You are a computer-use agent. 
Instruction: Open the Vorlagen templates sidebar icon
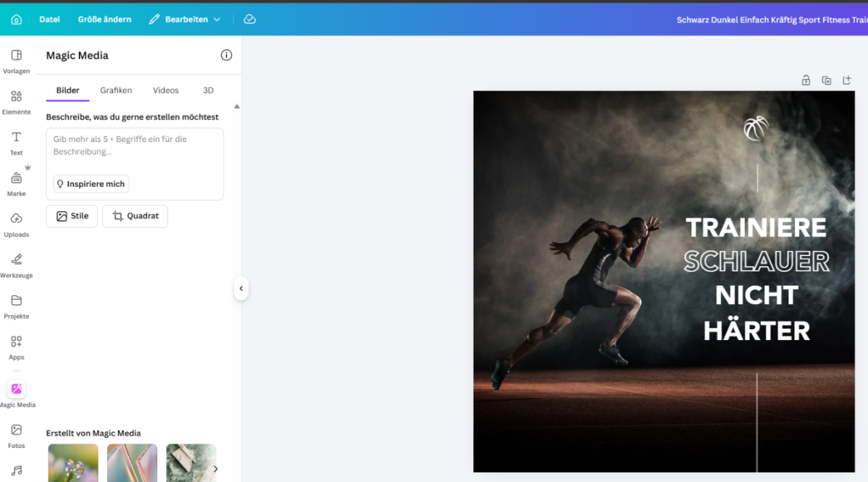pos(17,62)
